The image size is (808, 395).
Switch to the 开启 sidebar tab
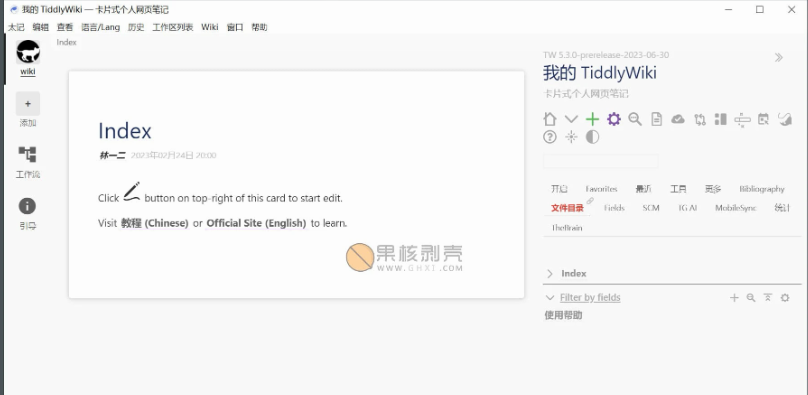point(559,189)
